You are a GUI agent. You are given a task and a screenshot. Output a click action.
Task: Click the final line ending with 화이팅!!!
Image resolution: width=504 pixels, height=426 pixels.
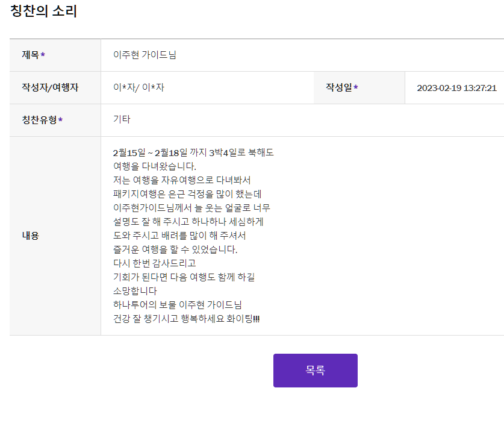[x=187, y=319]
